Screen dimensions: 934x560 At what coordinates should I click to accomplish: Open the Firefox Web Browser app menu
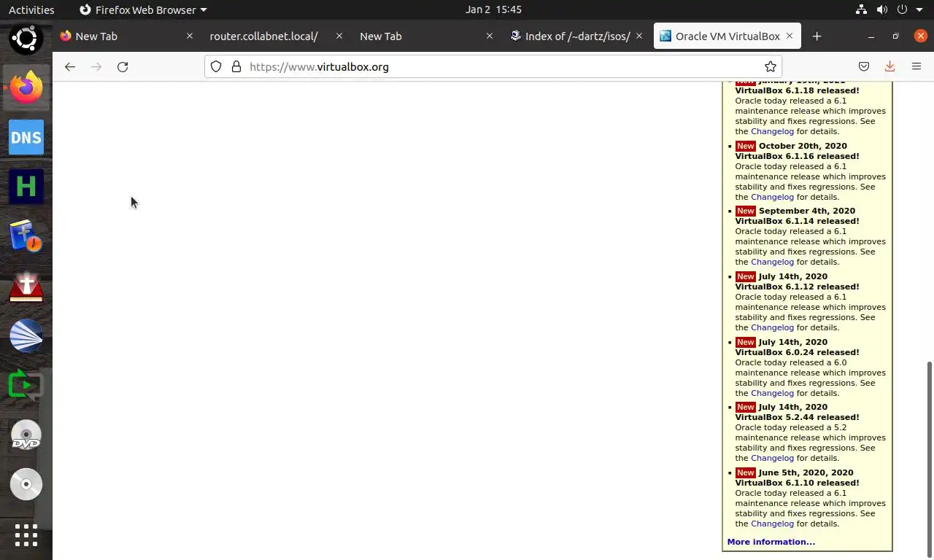pos(143,9)
